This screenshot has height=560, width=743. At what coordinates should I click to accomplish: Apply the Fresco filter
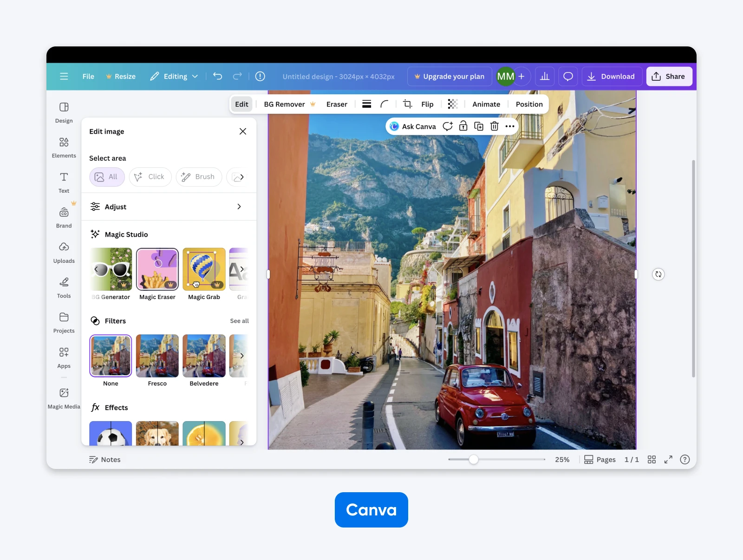(x=157, y=356)
